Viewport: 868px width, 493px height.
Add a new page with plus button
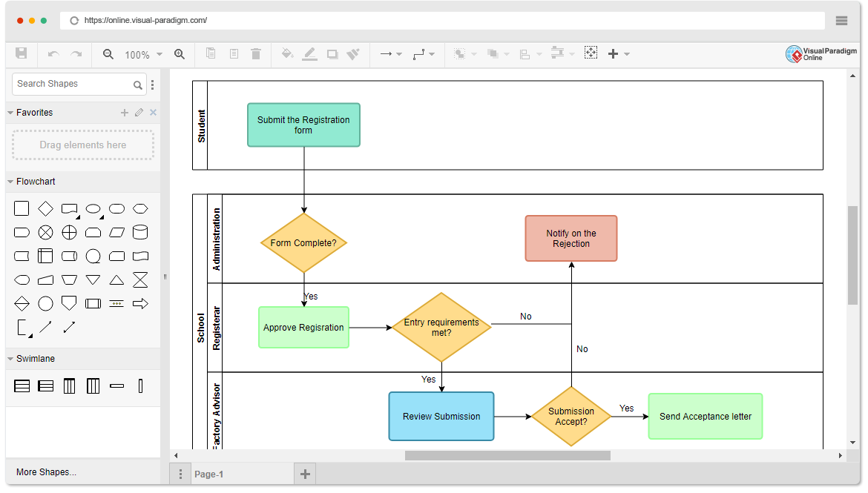tap(305, 474)
